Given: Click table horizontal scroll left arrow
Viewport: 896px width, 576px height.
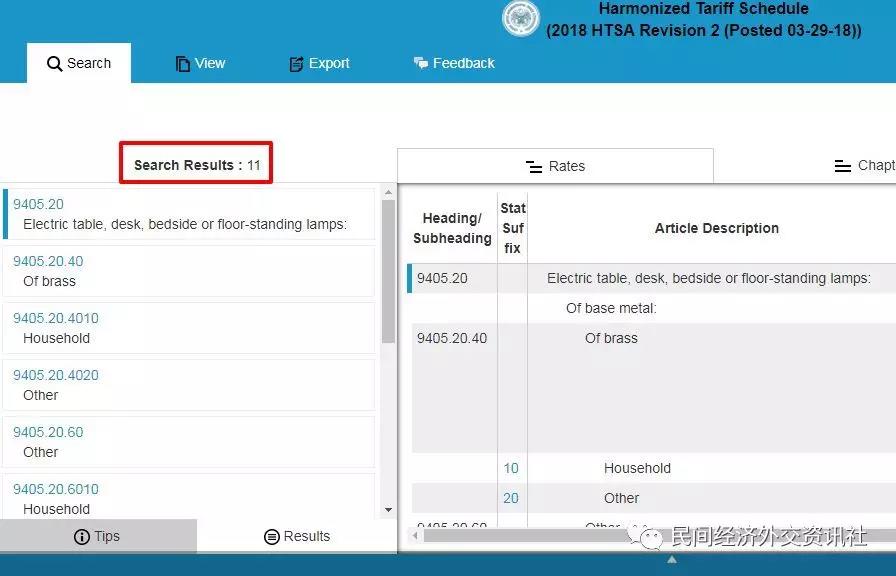Looking at the screenshot, I should (415, 536).
